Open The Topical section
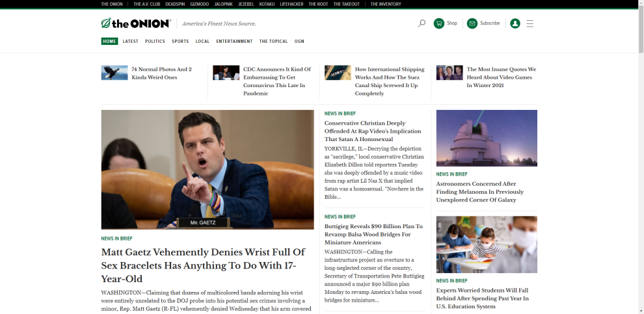 [273, 42]
